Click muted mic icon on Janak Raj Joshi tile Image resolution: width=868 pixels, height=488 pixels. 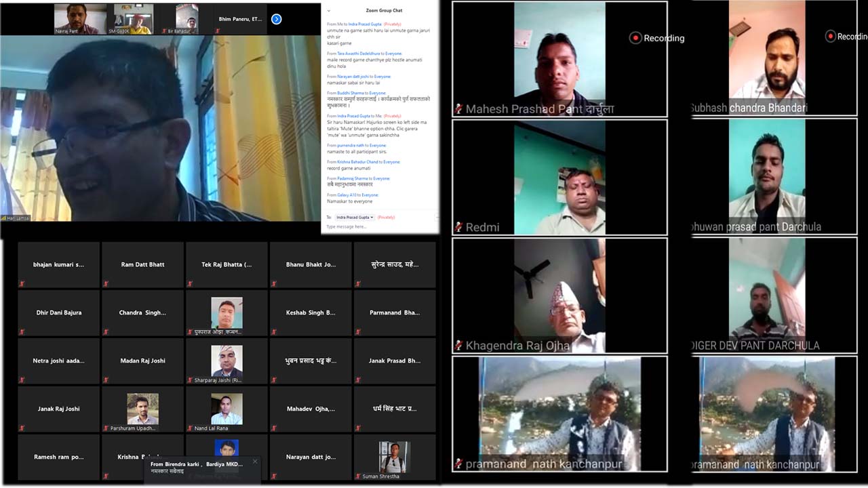[x=22, y=428]
